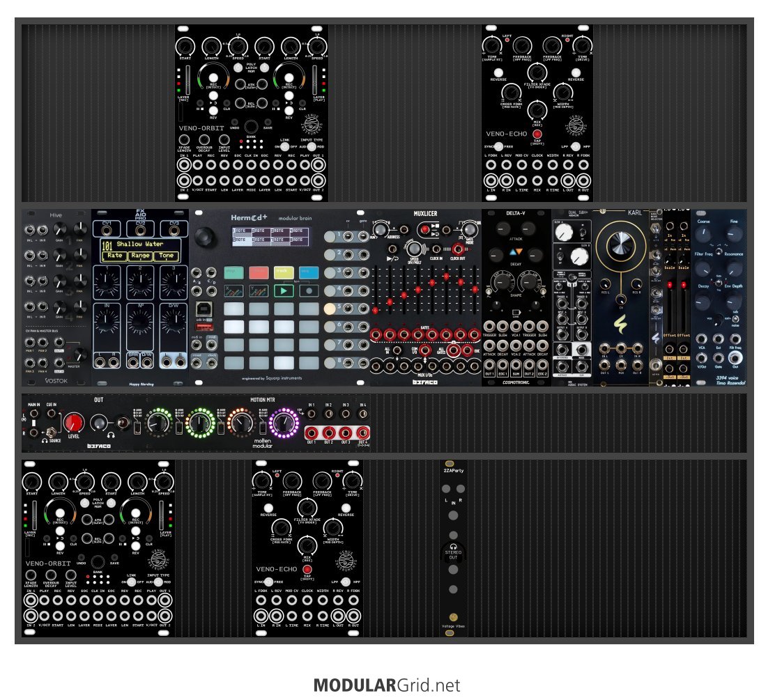Click the red OUT 4 jack on Motion MTR

(x=363, y=433)
